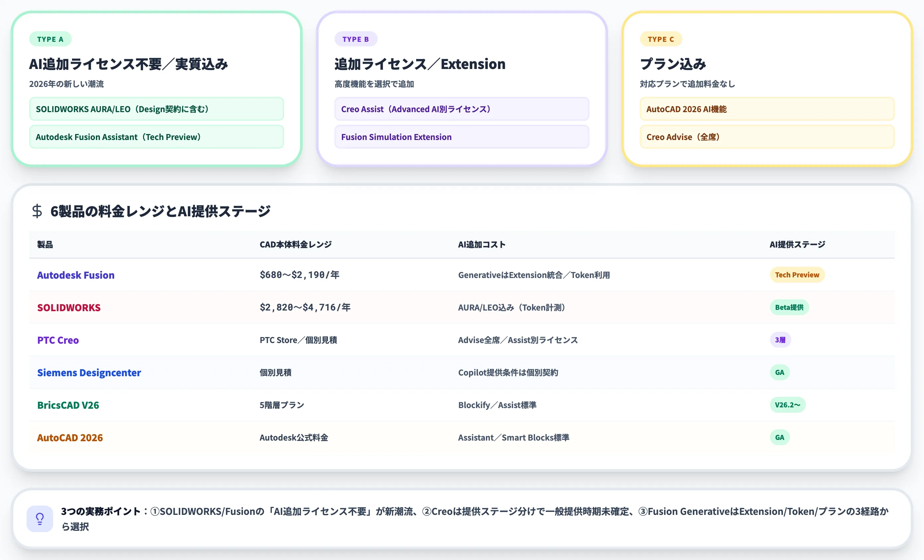Click the CAD本体料金レンジ column header
924x560 pixels.
click(x=295, y=245)
